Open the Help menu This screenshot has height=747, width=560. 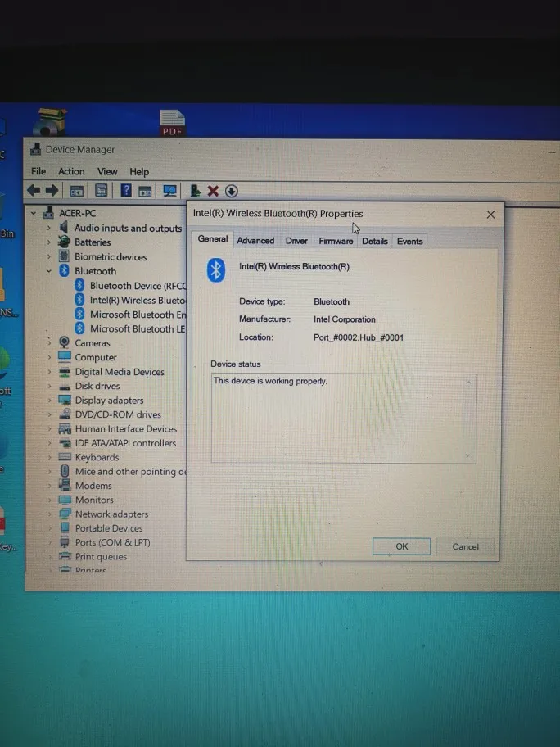(x=139, y=171)
